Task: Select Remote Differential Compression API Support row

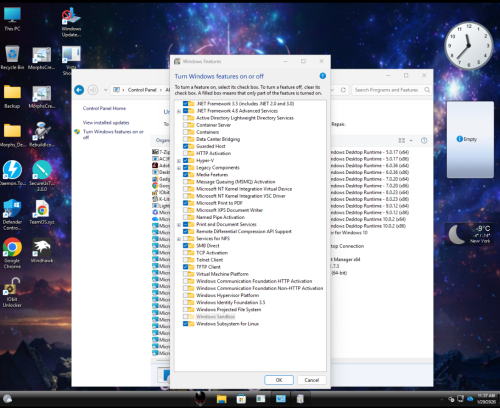Action: coord(244,231)
